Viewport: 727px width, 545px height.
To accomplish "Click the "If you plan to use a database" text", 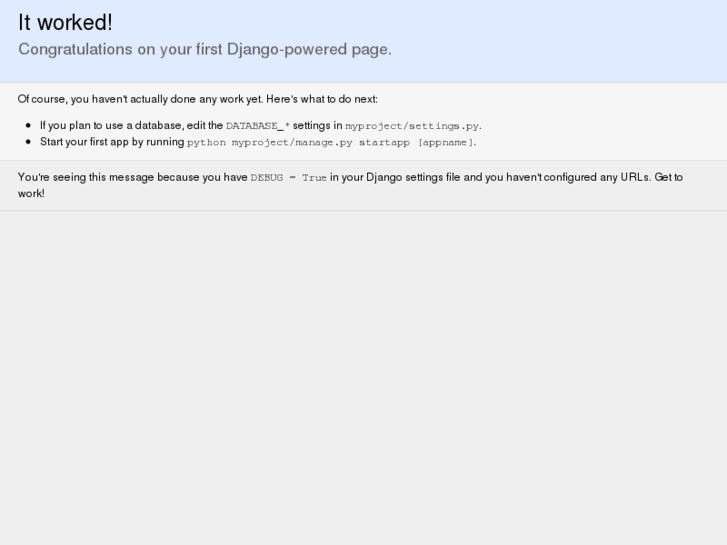I will 112,126.
